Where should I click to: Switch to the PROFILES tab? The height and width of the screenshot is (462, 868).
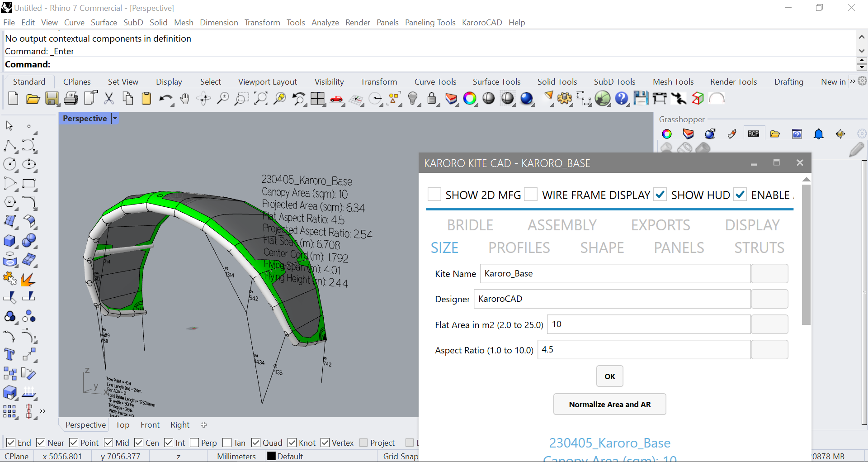519,248
